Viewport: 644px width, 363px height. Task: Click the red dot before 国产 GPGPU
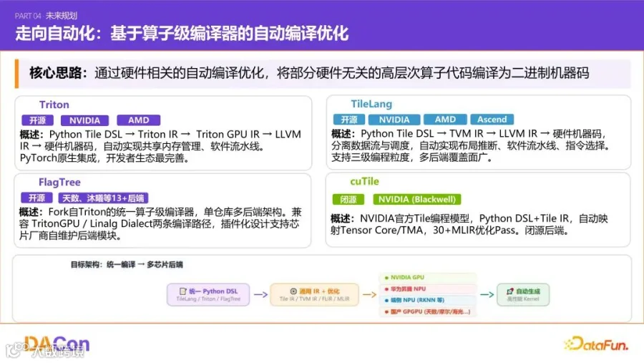(x=386, y=312)
